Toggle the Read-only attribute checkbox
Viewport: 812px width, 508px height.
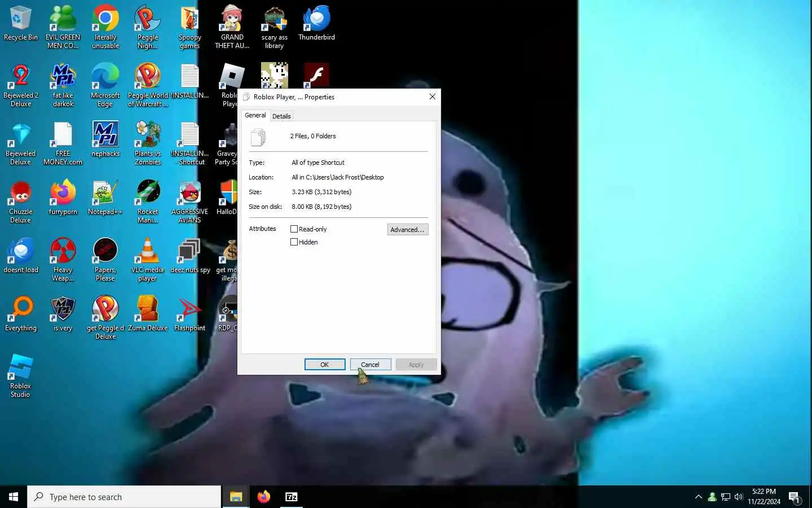click(294, 229)
